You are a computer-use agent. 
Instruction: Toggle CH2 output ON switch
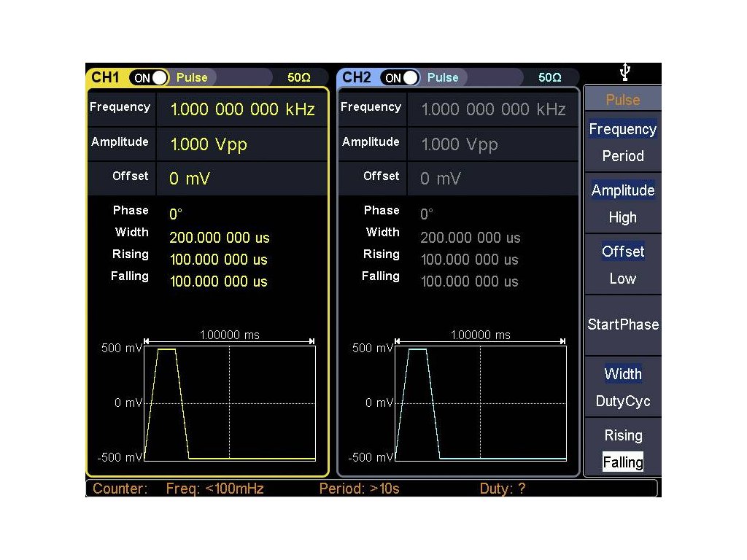tap(400, 77)
